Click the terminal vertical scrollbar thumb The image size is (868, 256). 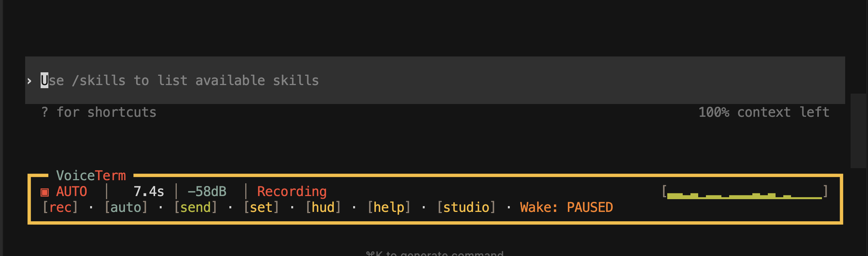(858, 131)
